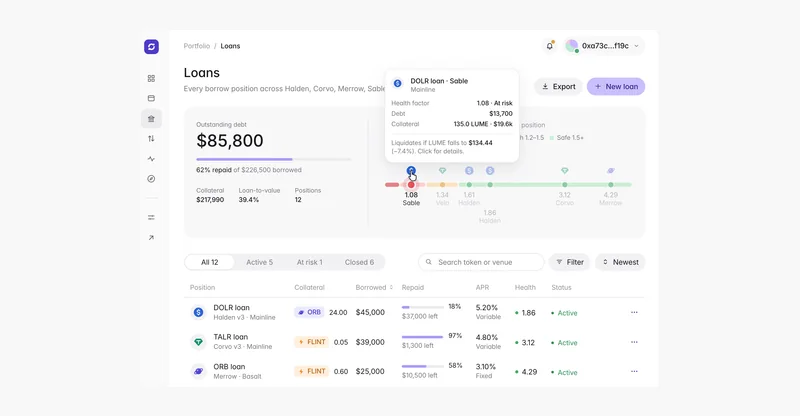Click the green 4.29 Merrow health marker
The image size is (800, 416).
[611, 185]
